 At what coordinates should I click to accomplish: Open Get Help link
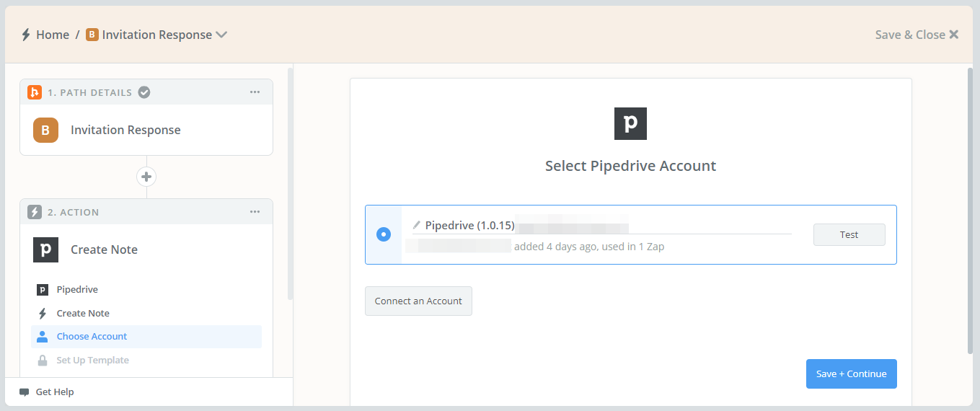pos(55,392)
